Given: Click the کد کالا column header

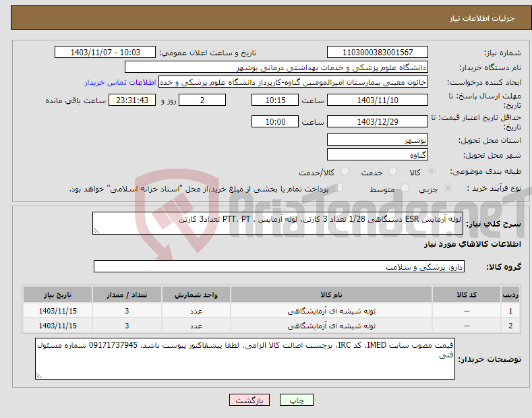Looking at the screenshot, I should 467,295.
